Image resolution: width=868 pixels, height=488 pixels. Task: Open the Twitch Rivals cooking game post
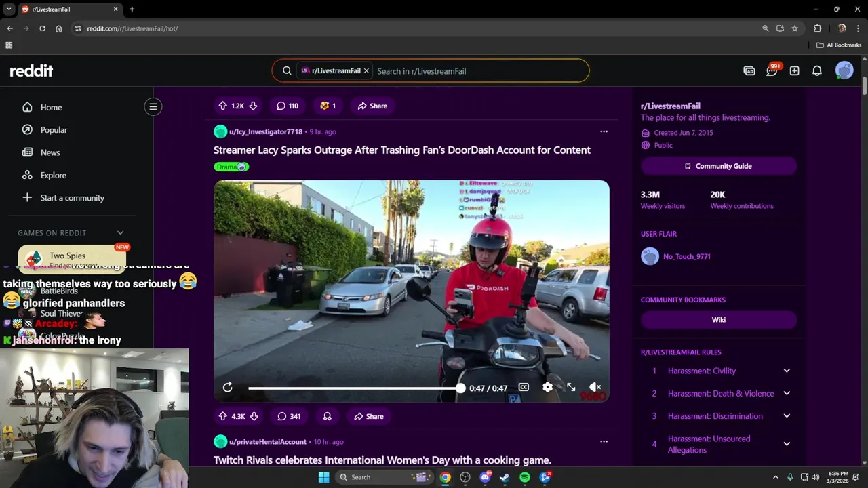(x=382, y=460)
